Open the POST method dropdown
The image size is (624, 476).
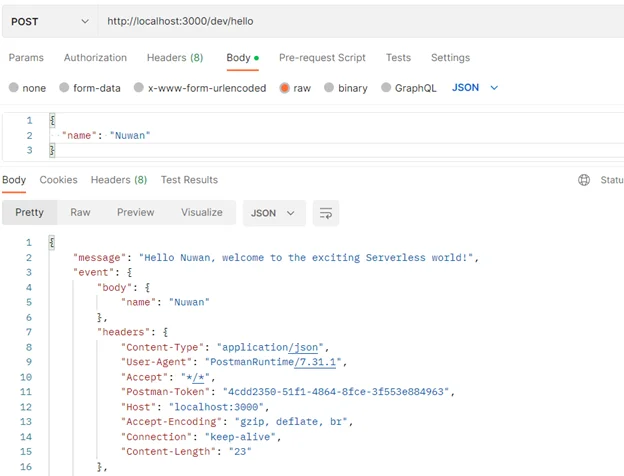[x=48, y=21]
